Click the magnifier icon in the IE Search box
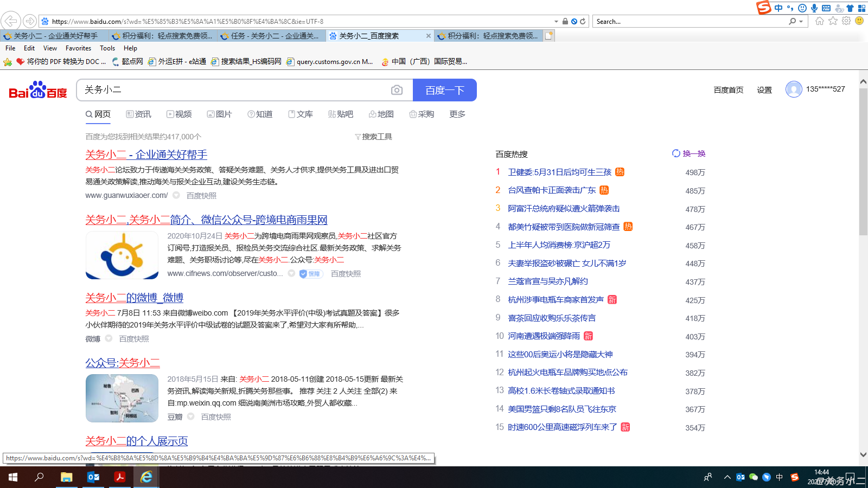Screen dimensions: 868x488 point(793,22)
